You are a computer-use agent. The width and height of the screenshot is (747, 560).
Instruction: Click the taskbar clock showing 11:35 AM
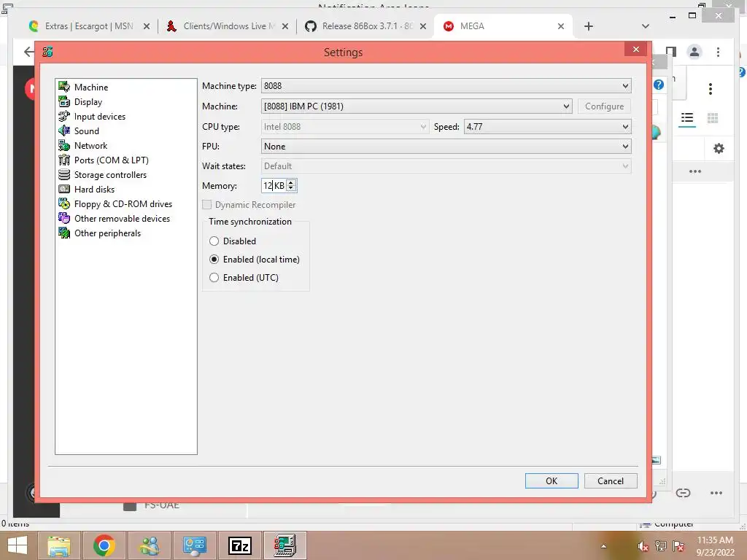pos(715,545)
